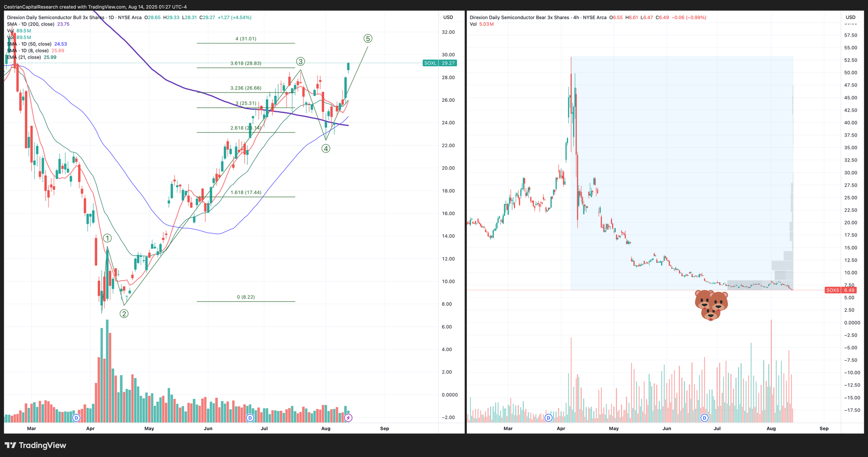Click the SOXS change value −0.06 (−0.99%)
Screen dimensions: 868x457
point(689,17)
